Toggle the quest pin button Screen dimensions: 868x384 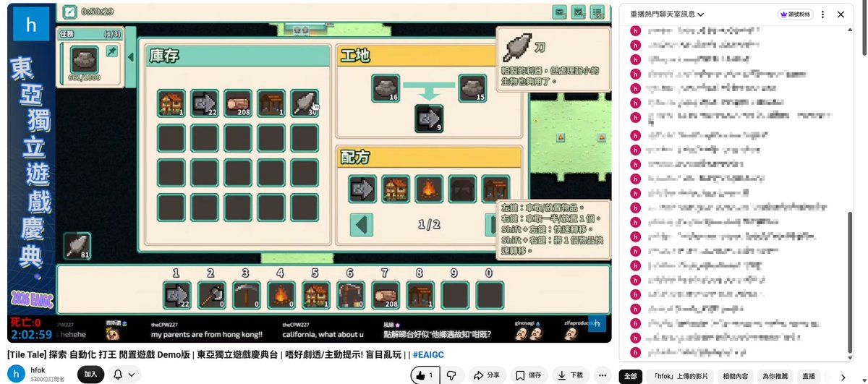[113, 51]
